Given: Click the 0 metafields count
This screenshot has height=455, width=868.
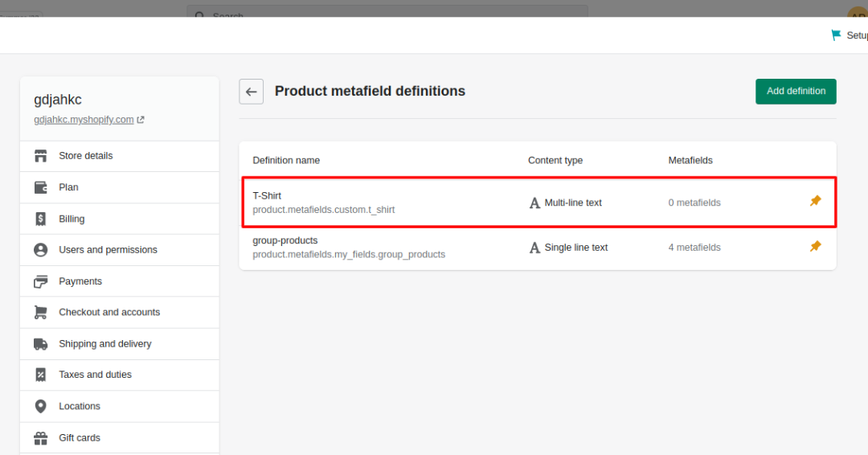Looking at the screenshot, I should (x=694, y=203).
